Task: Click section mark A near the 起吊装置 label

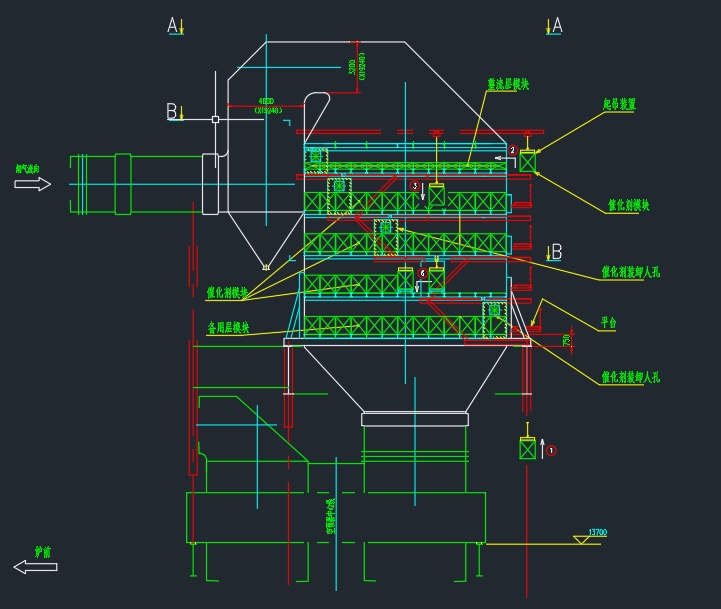Action: (x=557, y=25)
